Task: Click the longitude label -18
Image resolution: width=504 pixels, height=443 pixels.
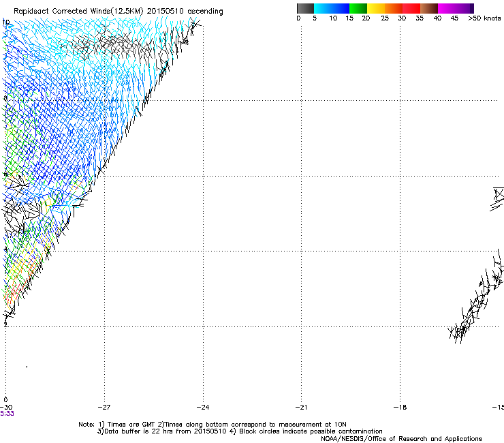Action: [400, 408]
